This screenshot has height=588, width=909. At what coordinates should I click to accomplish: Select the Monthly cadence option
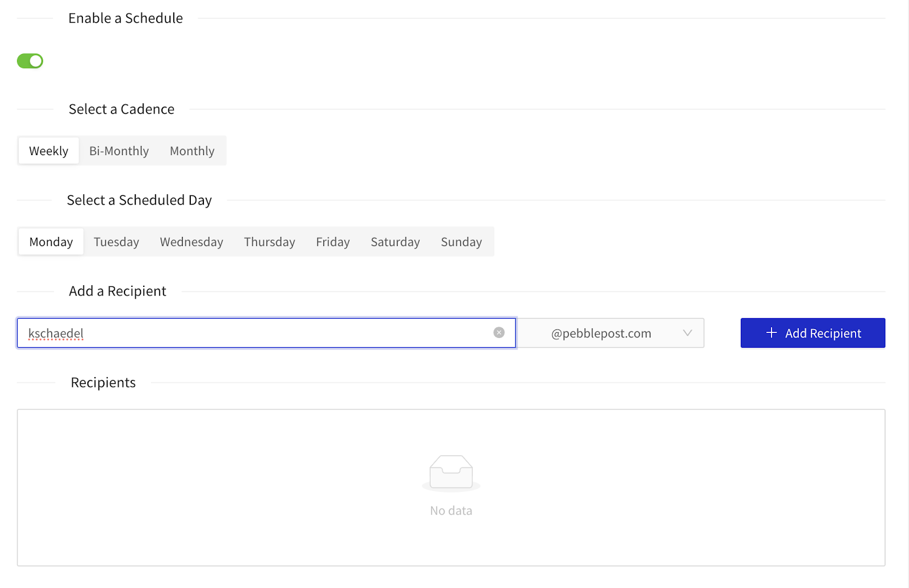tap(192, 151)
